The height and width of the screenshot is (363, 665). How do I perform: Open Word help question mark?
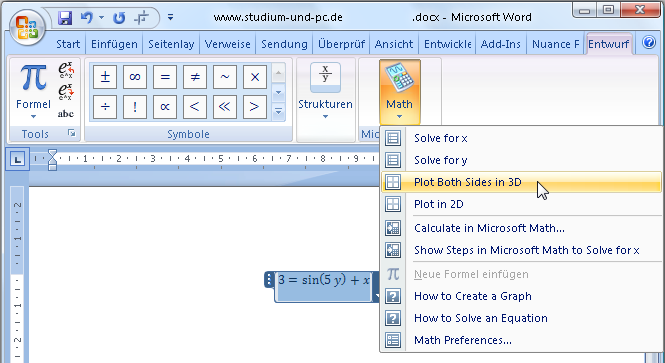649,43
